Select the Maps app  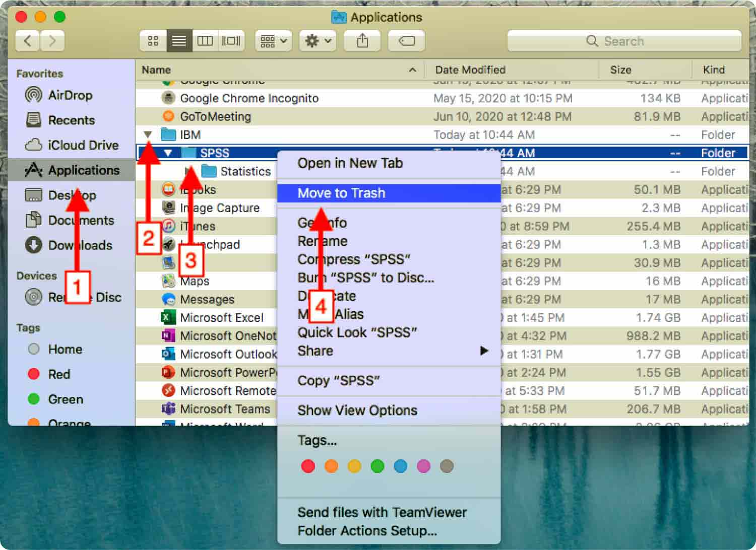click(x=207, y=281)
